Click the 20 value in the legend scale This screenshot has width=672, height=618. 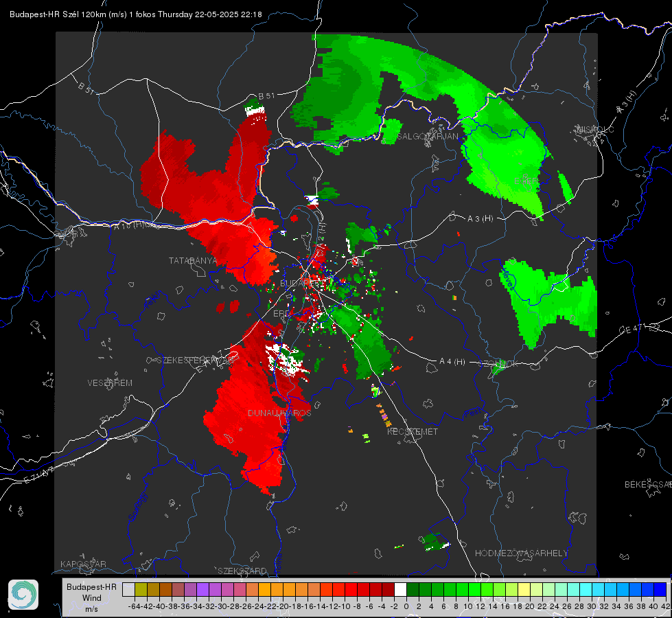coord(530,606)
